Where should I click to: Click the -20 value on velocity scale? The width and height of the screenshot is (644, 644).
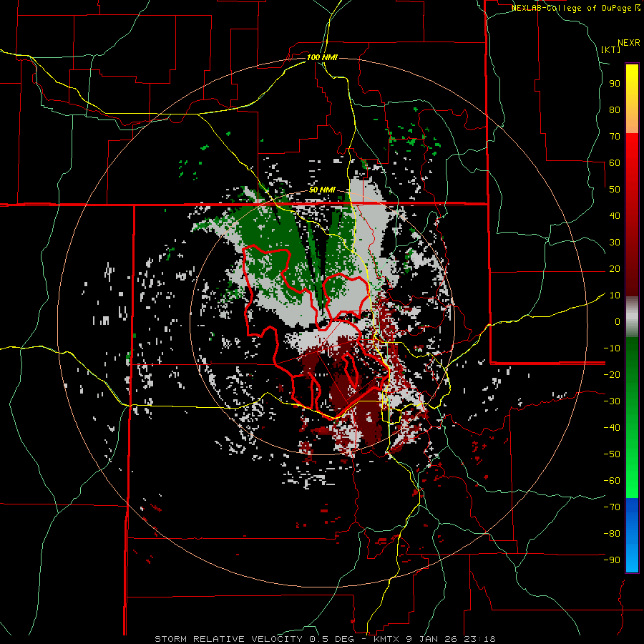click(612, 374)
